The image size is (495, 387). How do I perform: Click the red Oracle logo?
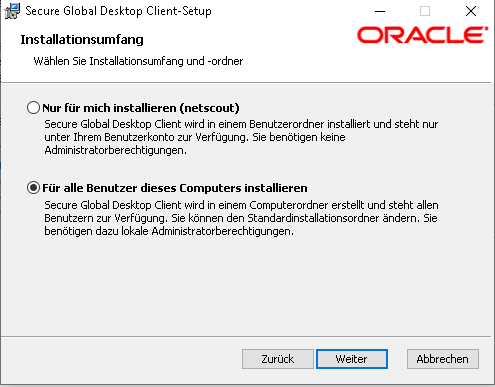[x=422, y=35]
